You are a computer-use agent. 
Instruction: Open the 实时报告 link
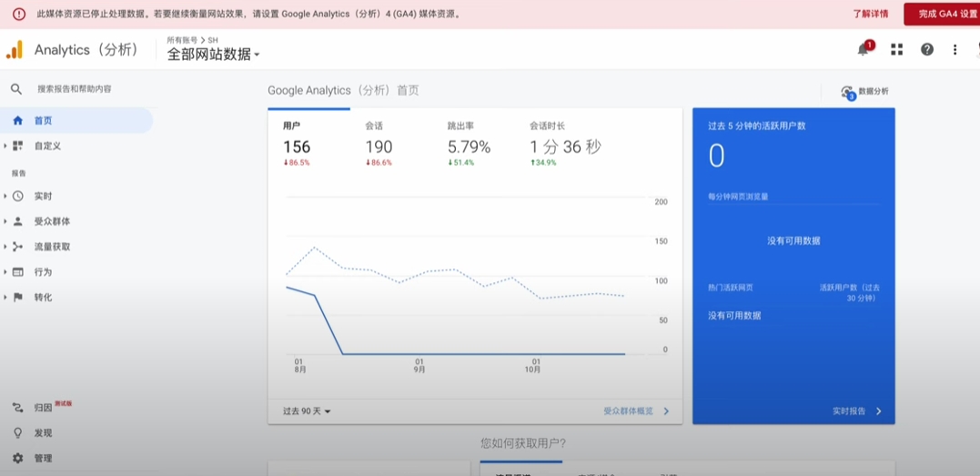tap(849, 411)
